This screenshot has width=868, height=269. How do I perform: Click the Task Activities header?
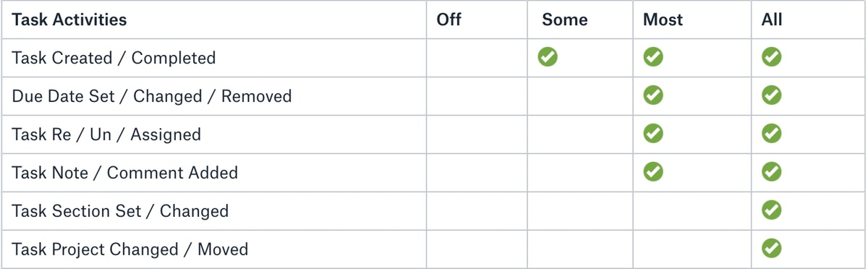point(69,20)
